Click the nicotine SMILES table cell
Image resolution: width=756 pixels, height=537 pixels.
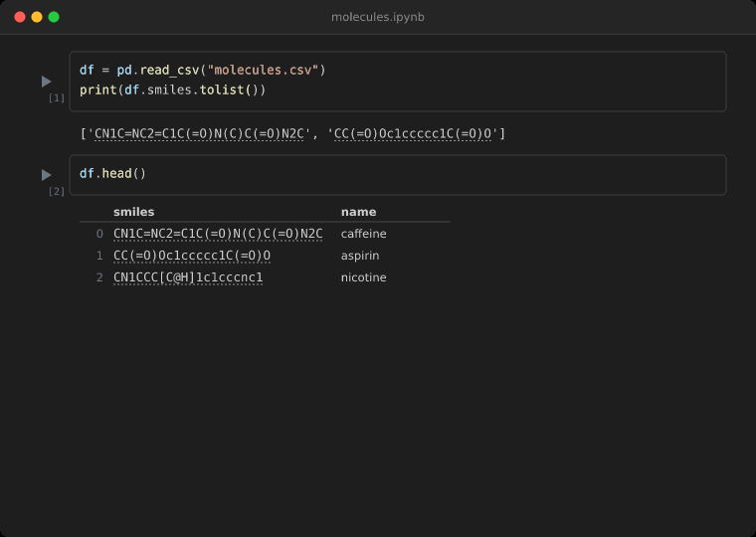pyautogui.click(x=188, y=277)
